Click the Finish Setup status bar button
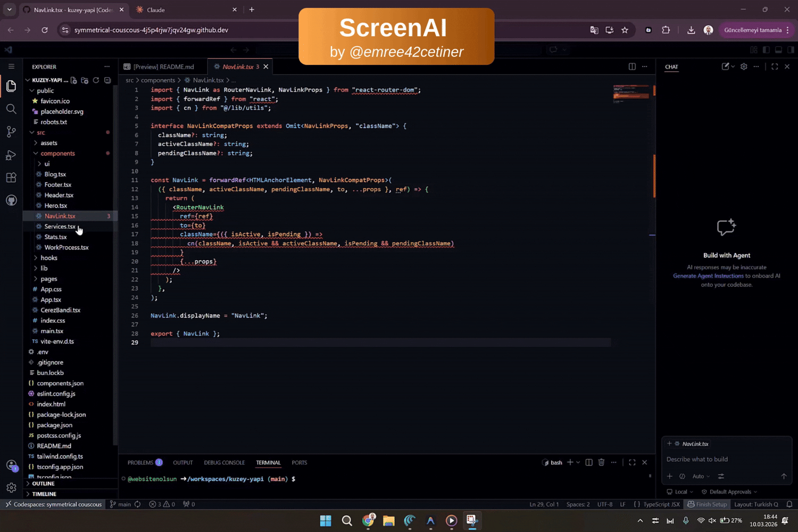The width and height of the screenshot is (798, 532). [x=707, y=504]
